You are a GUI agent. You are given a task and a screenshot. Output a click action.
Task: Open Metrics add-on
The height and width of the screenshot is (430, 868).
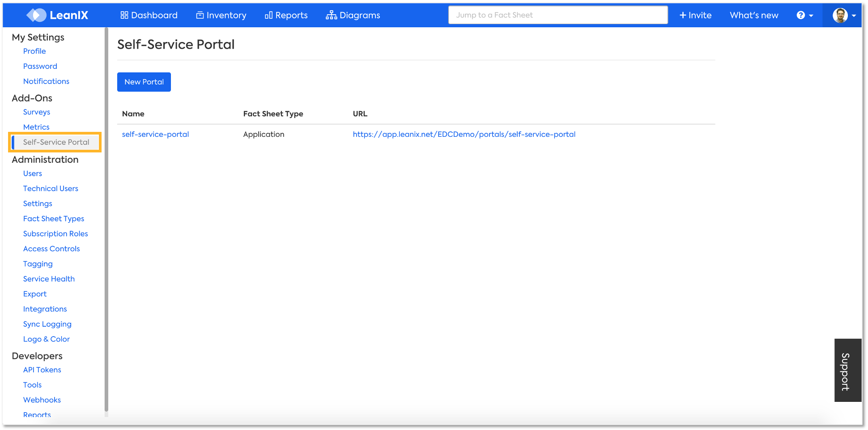[x=36, y=127]
